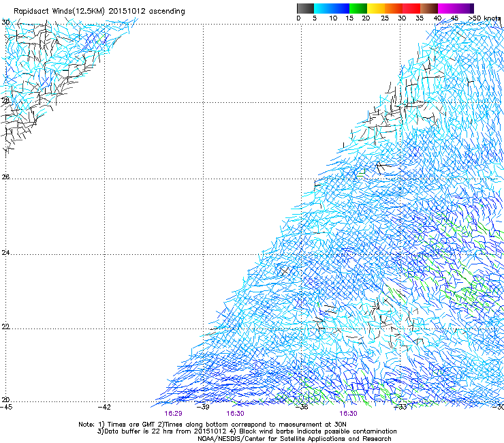Click the '15' label under the color bar
Screen dimensions: 504x443
click(x=349, y=18)
